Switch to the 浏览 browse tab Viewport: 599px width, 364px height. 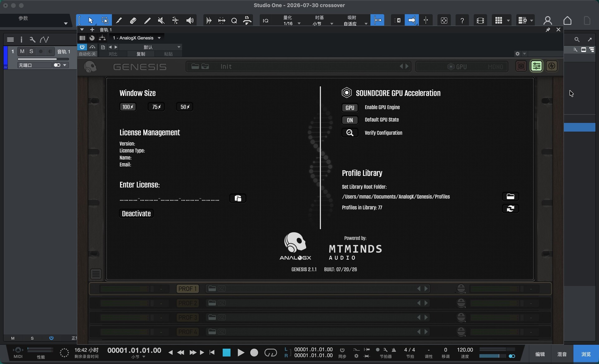[x=586, y=354]
